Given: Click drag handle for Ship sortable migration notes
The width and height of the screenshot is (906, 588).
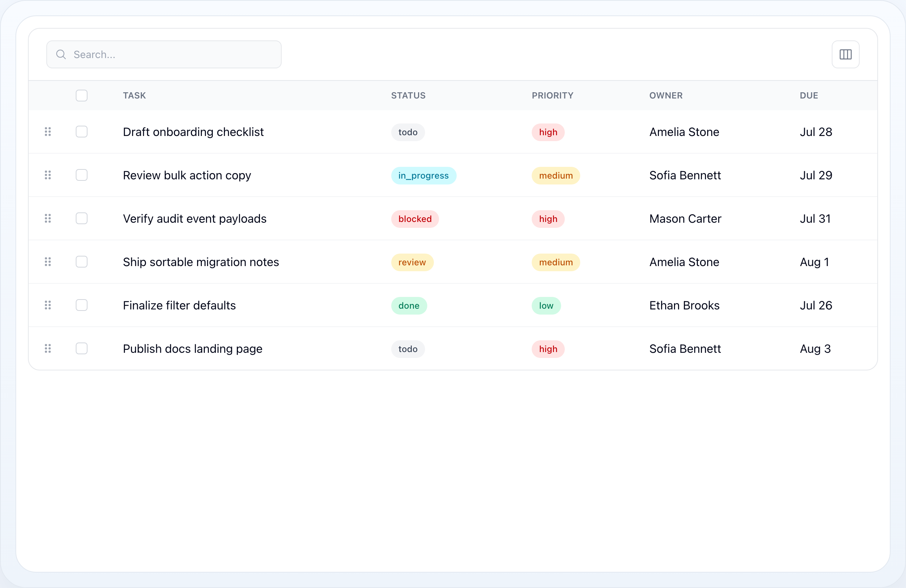Looking at the screenshot, I should click(x=47, y=262).
